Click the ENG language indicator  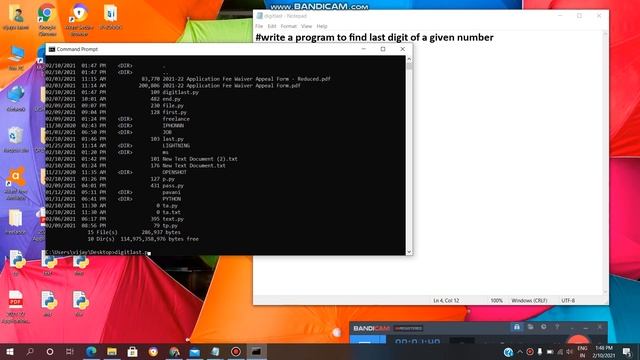582,352
